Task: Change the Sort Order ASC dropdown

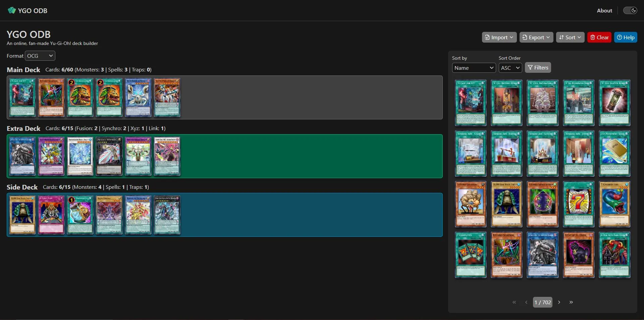Action: click(510, 68)
